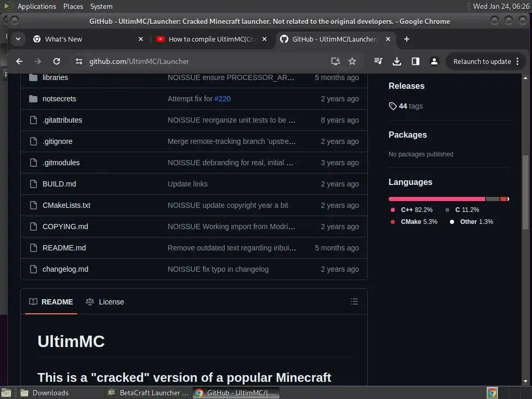This screenshot has height=399, width=532.
Task: Open the notsecrets folder
Action: pos(59,99)
